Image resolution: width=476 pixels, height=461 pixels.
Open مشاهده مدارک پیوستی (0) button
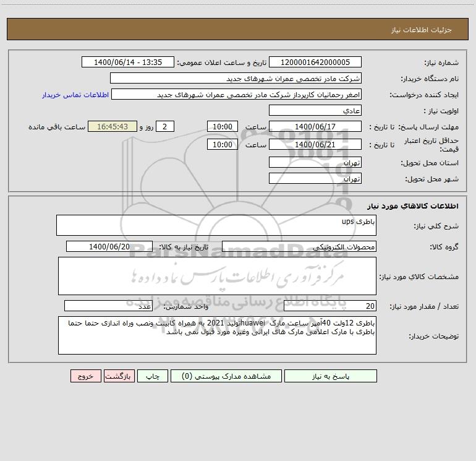coord(226,376)
